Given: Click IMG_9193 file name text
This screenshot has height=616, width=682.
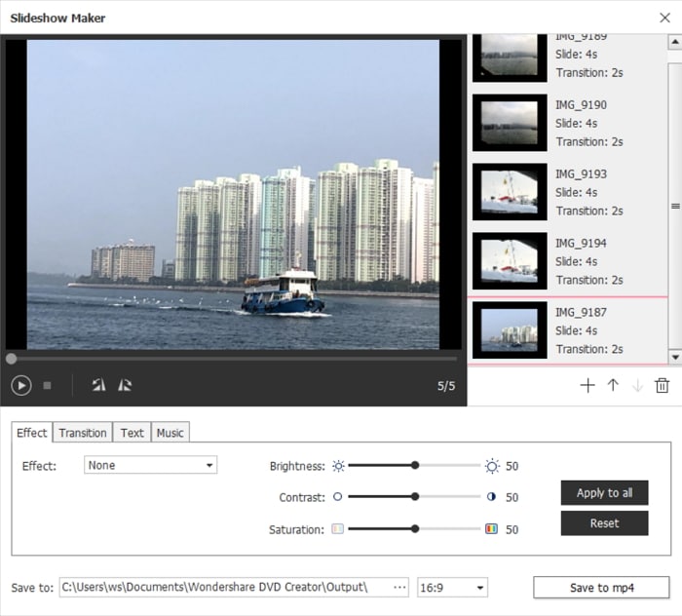Looking at the screenshot, I should [x=581, y=174].
